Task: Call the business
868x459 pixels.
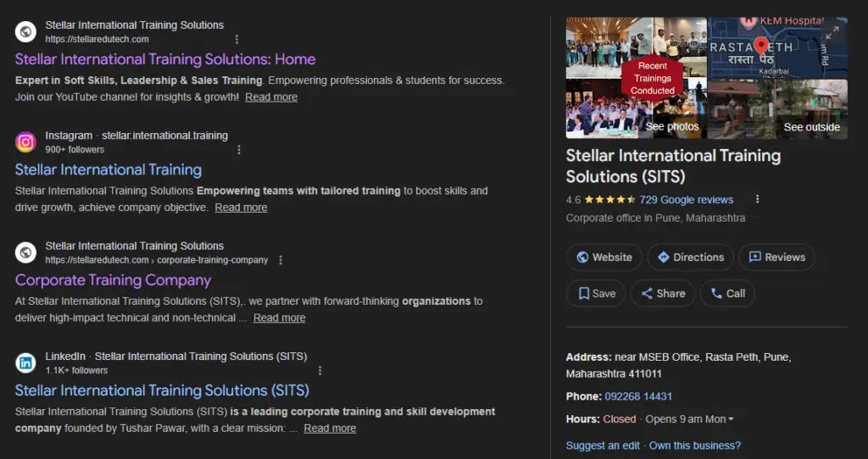Action: click(727, 294)
